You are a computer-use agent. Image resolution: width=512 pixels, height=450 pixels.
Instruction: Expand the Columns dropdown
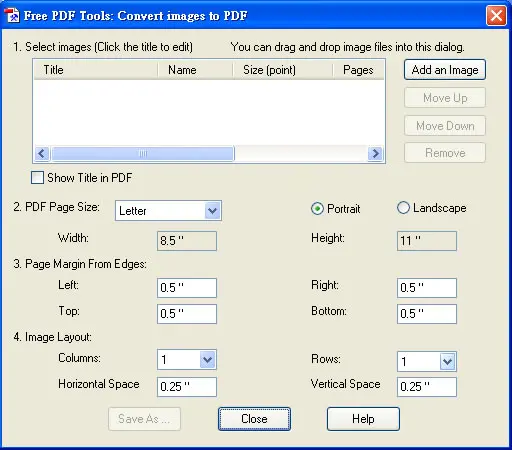(208, 360)
